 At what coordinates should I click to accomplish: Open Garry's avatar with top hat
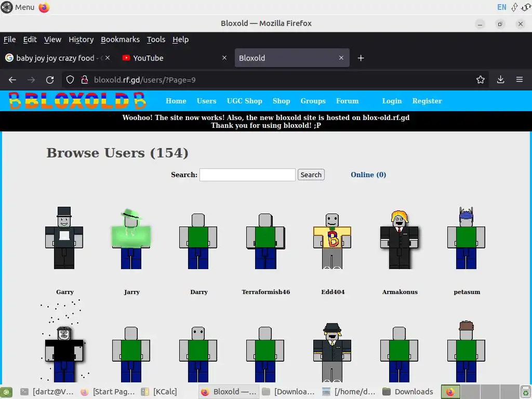point(64,238)
